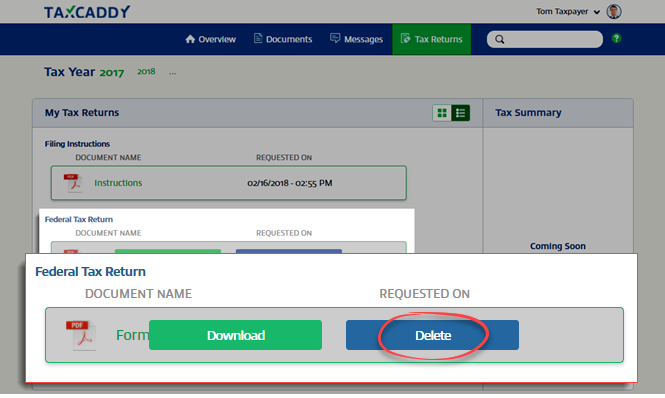The image size is (665, 398).
Task: Switch to tax year 2018
Action: [146, 72]
